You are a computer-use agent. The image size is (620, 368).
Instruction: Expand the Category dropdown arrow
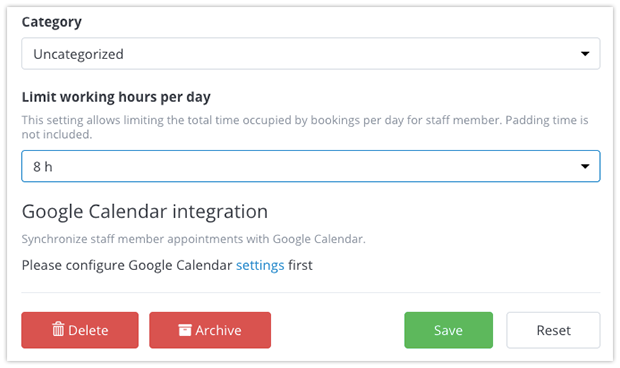585,54
